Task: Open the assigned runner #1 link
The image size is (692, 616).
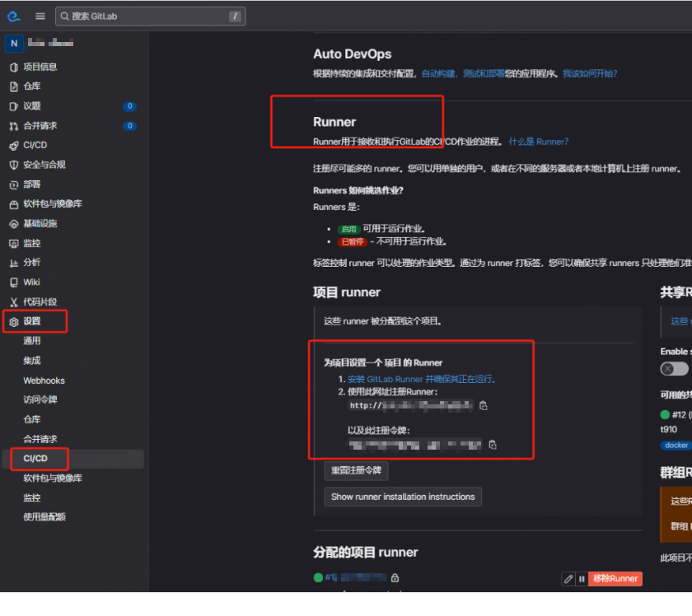Action: pyautogui.click(x=356, y=578)
